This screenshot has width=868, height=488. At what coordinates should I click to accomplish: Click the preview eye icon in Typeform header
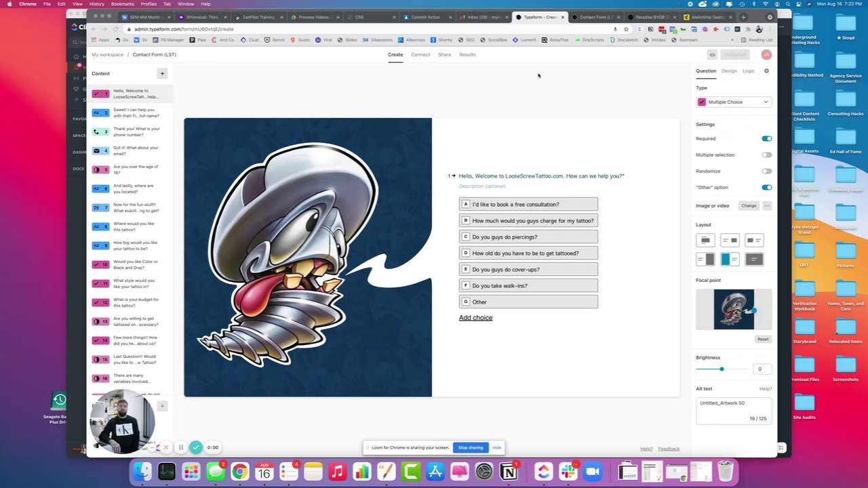tap(712, 55)
